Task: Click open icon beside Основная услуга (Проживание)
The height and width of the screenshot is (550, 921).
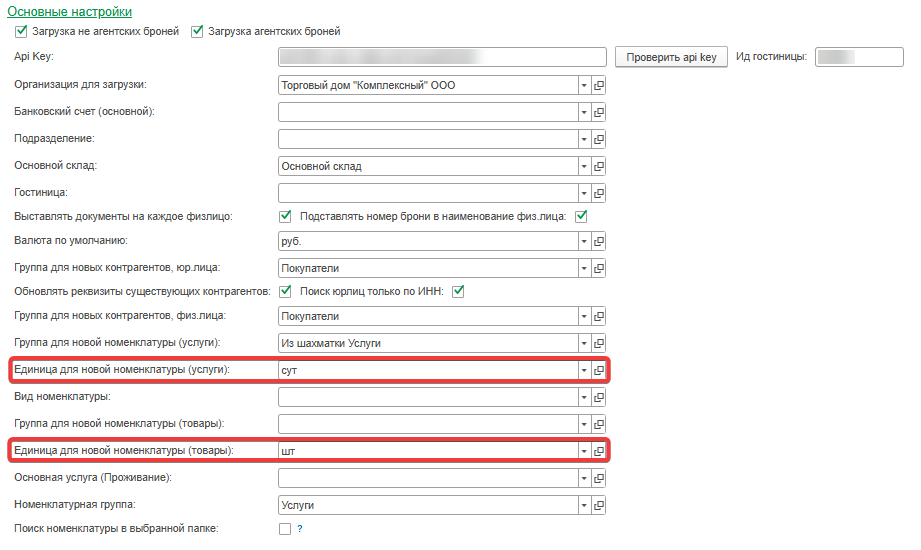Action: 600,479
